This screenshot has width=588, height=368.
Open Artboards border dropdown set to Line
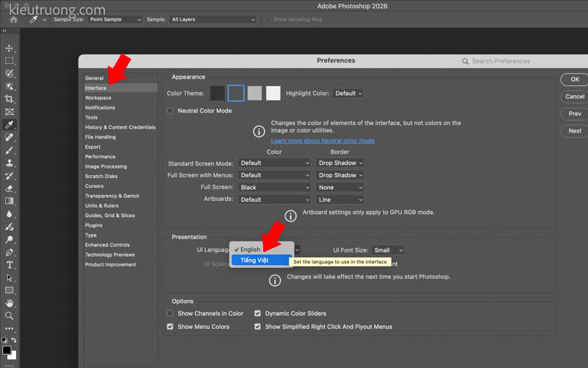pyautogui.click(x=340, y=199)
